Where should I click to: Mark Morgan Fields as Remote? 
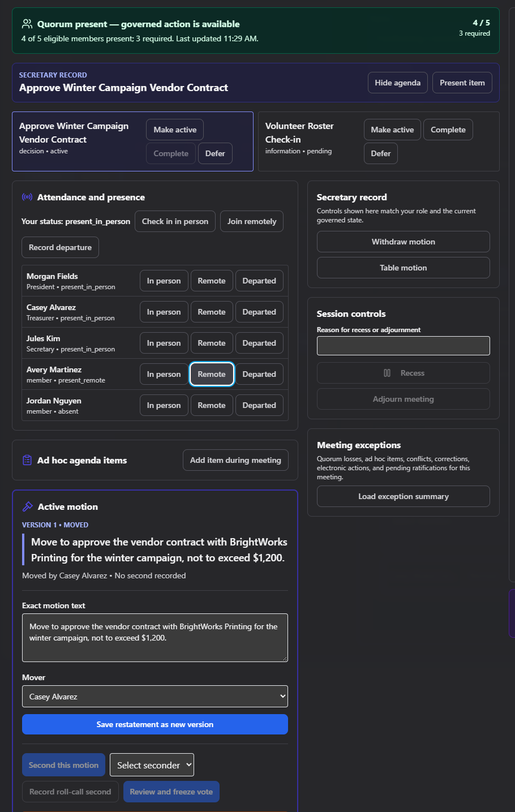point(212,281)
